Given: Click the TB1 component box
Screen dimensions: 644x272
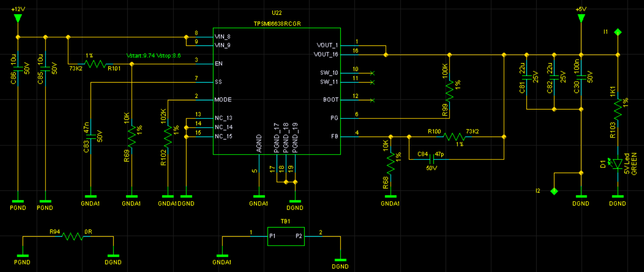Looking at the screenshot, I should coord(286,236).
